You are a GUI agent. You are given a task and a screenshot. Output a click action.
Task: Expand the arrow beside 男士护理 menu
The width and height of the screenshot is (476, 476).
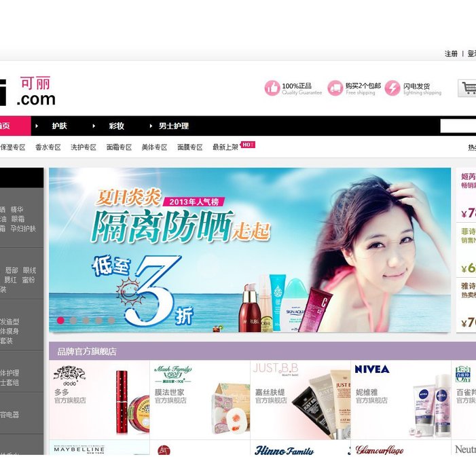(x=151, y=126)
